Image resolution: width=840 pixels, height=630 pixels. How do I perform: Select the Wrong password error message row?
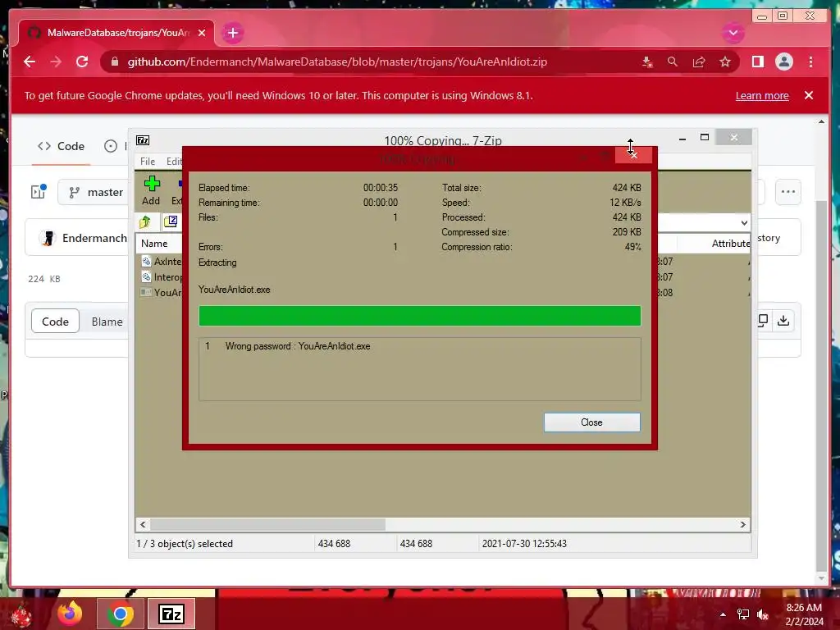pyautogui.click(x=419, y=346)
